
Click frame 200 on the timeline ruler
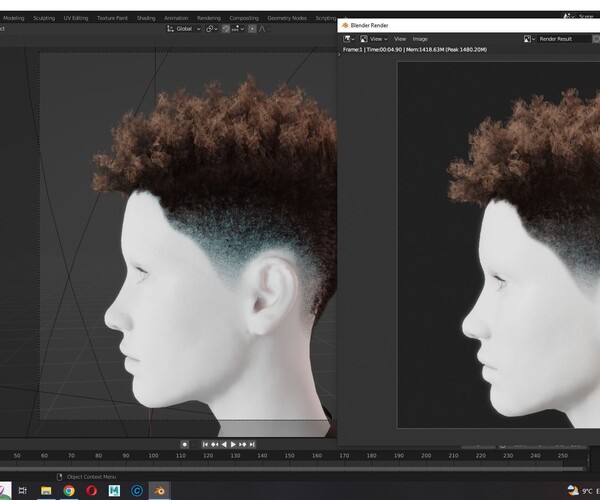(x=426, y=456)
